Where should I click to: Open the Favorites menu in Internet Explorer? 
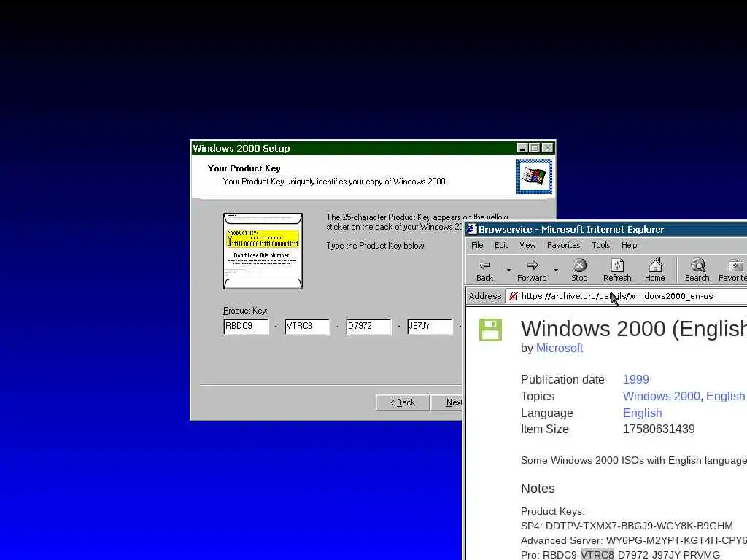[564, 245]
